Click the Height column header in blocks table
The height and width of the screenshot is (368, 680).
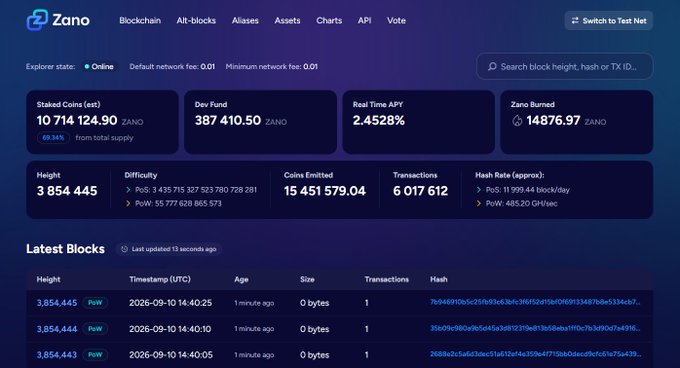pyautogui.click(x=49, y=280)
